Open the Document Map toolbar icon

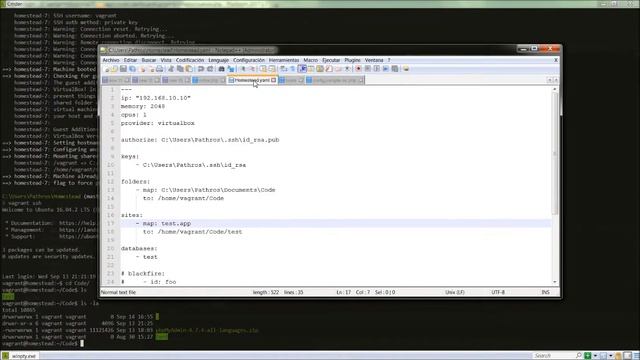point(320,69)
